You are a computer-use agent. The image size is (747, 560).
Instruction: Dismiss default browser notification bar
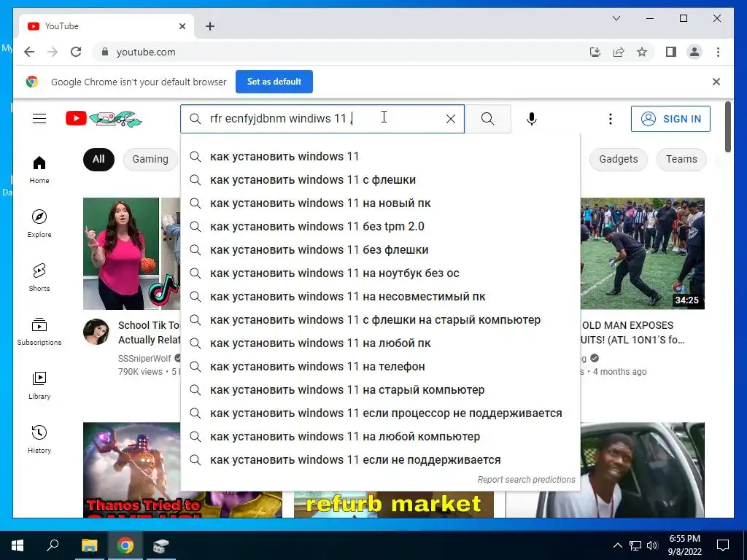(716, 82)
